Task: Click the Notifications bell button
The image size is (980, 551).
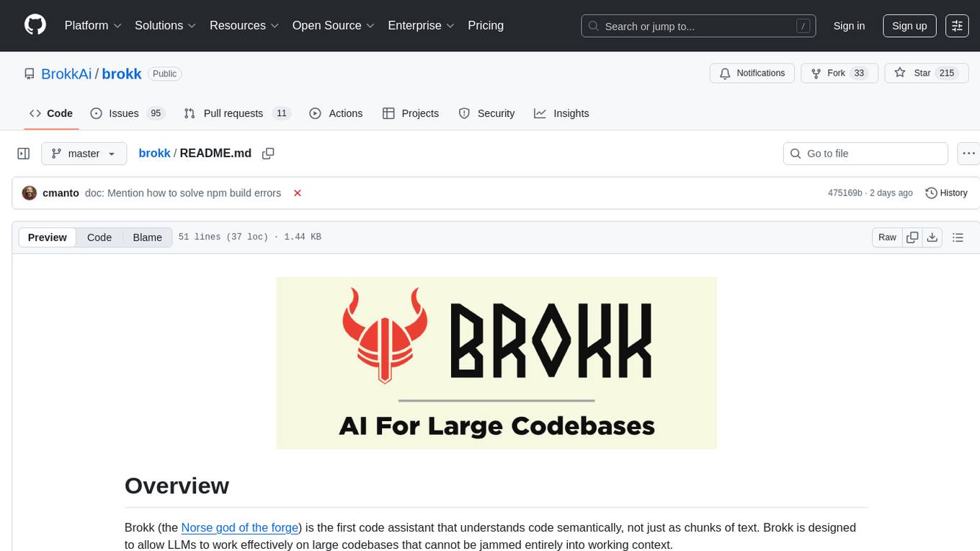Action: [x=752, y=74]
